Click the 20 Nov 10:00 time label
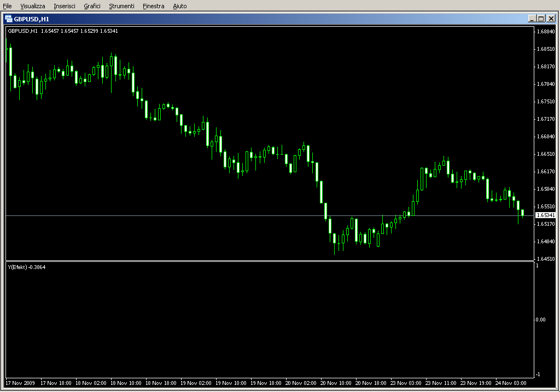 click(x=336, y=383)
